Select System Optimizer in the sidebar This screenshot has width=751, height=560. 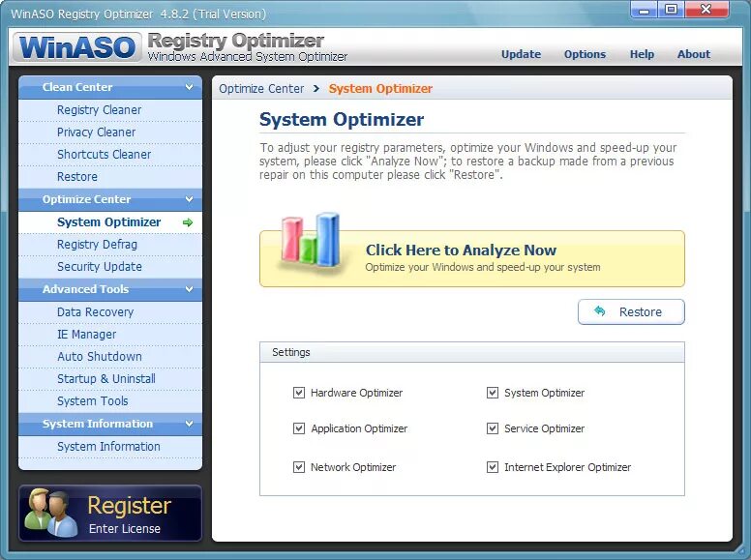pyautogui.click(x=110, y=222)
